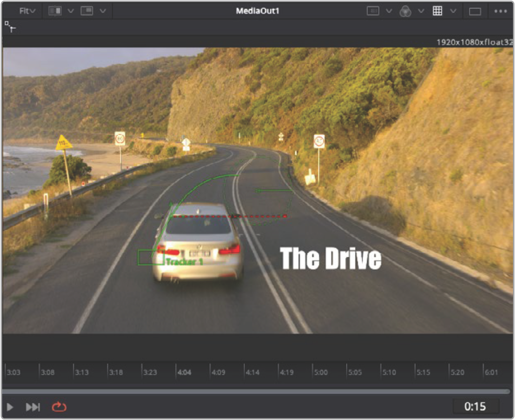Expand the sub view type arrow
This screenshot has height=420, width=515.
103,11
